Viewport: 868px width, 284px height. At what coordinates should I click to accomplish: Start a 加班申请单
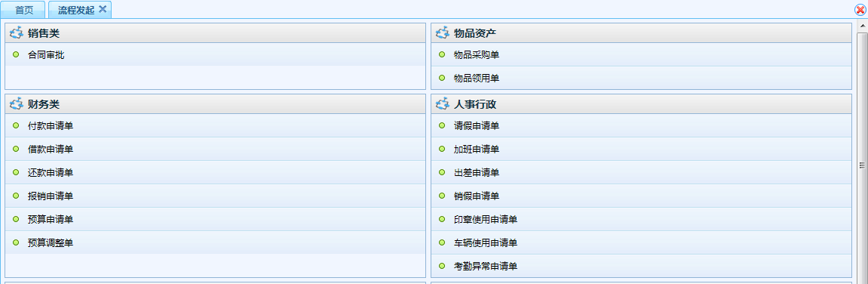point(476,150)
